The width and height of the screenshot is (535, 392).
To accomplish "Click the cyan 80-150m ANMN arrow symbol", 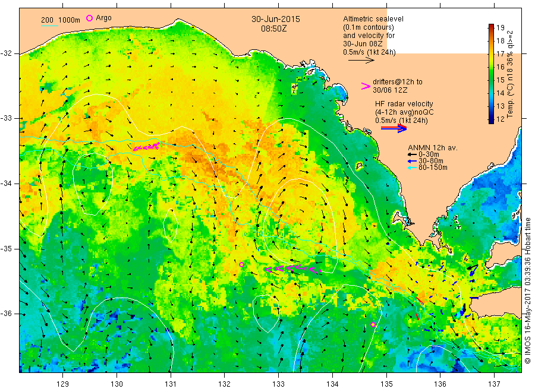I will tap(412, 167).
